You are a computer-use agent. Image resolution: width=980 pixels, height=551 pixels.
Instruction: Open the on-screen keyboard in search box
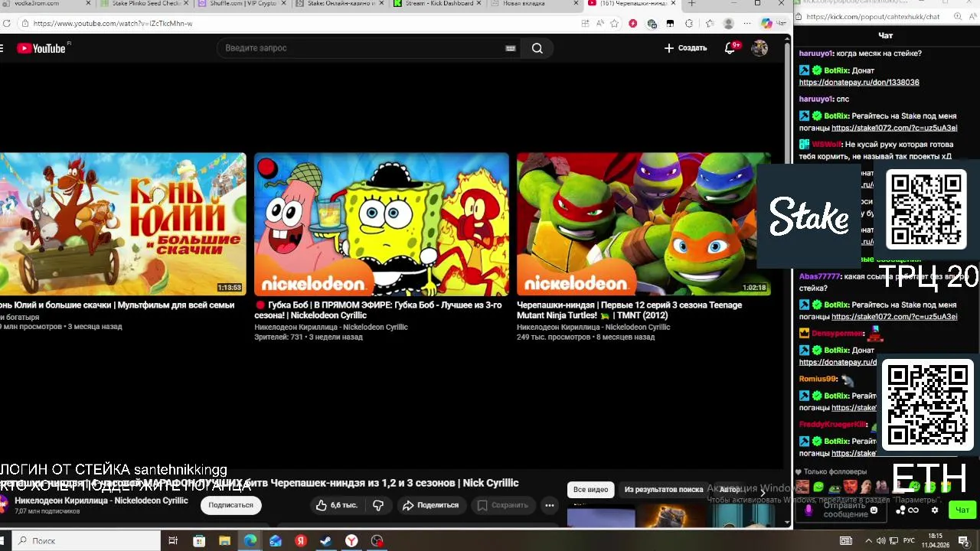(x=511, y=48)
